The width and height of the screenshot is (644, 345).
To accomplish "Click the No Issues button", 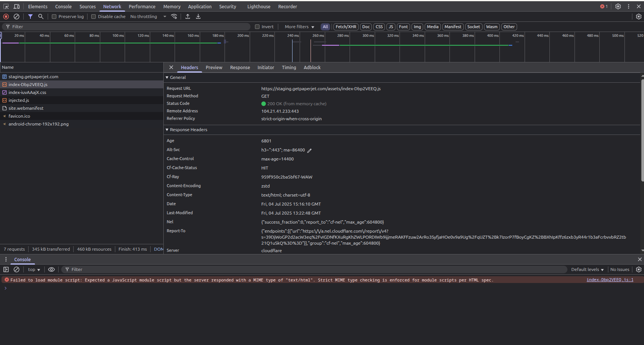I will (620, 269).
